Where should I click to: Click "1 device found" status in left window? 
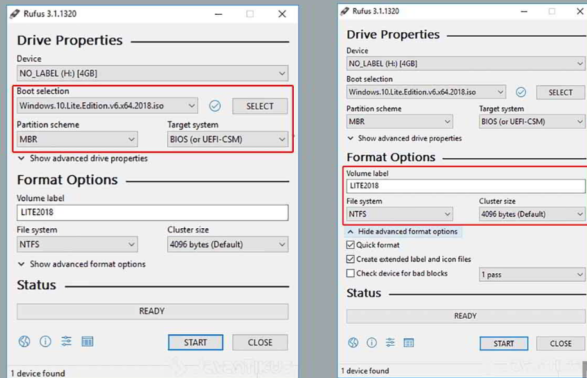(x=38, y=373)
